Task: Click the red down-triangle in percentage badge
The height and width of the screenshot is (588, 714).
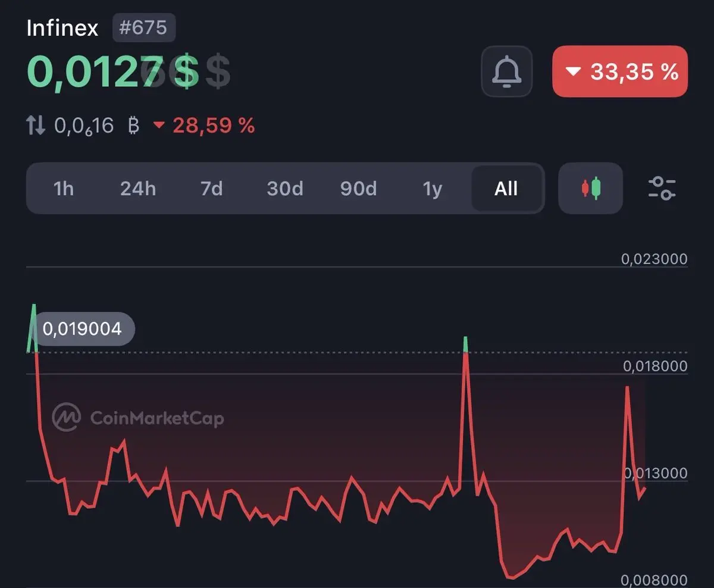Action: tap(573, 72)
